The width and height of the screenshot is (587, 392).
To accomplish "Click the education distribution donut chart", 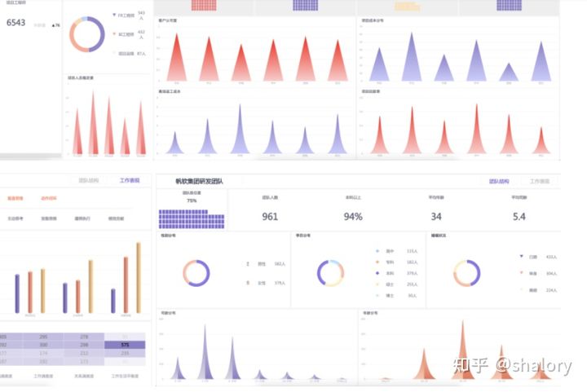I will (330, 273).
